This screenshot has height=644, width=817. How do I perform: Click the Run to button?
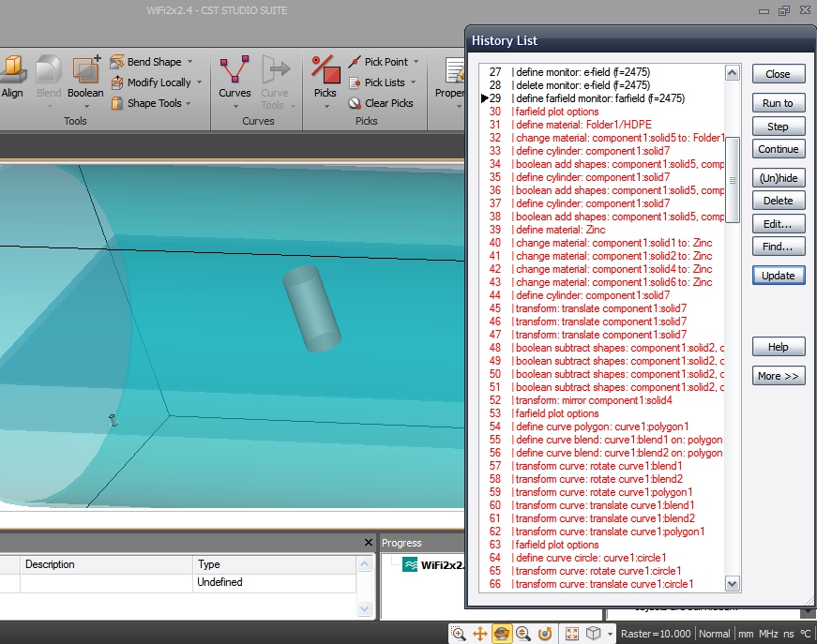778,103
